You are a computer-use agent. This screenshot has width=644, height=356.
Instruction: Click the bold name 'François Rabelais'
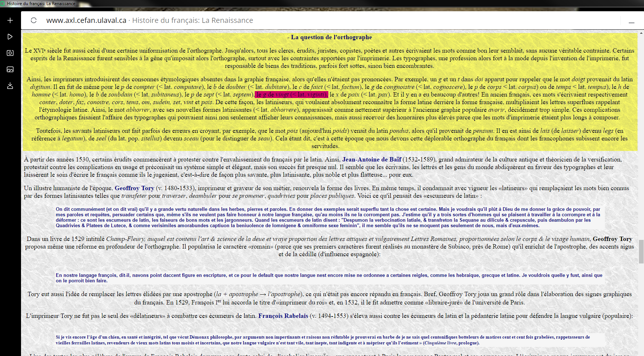283,316
